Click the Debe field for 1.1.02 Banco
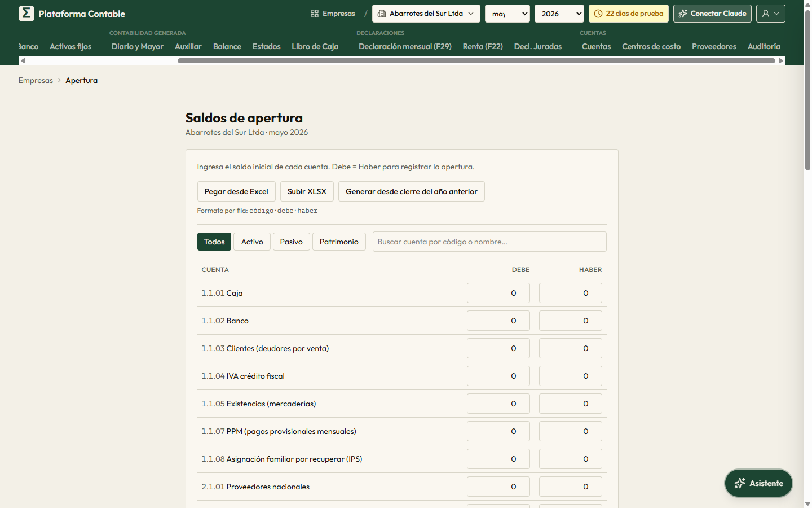The height and width of the screenshot is (508, 812). point(498,321)
